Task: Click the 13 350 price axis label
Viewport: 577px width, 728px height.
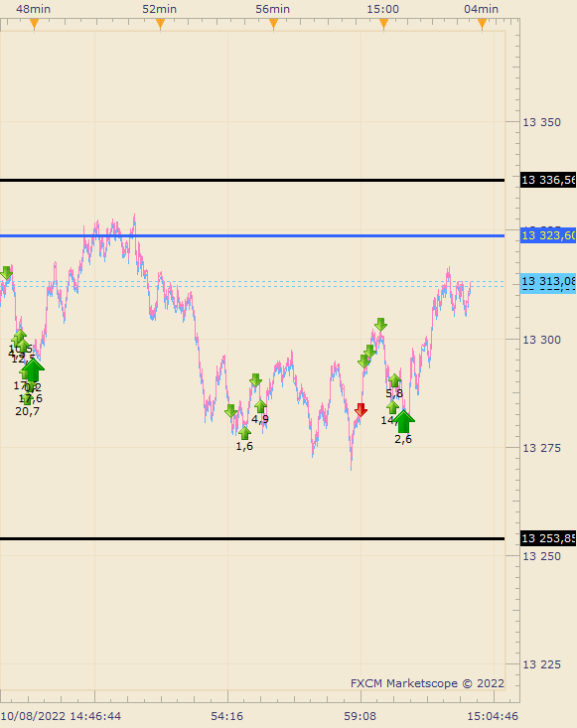Action: [541, 122]
